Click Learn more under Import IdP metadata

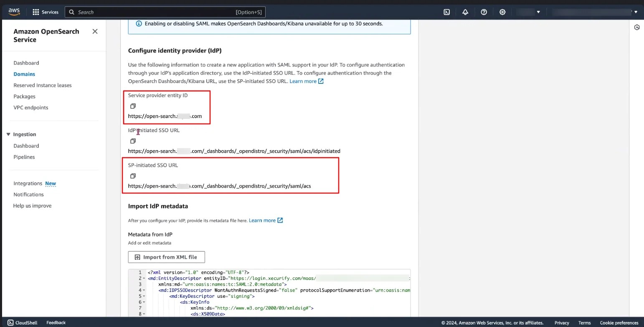point(262,220)
